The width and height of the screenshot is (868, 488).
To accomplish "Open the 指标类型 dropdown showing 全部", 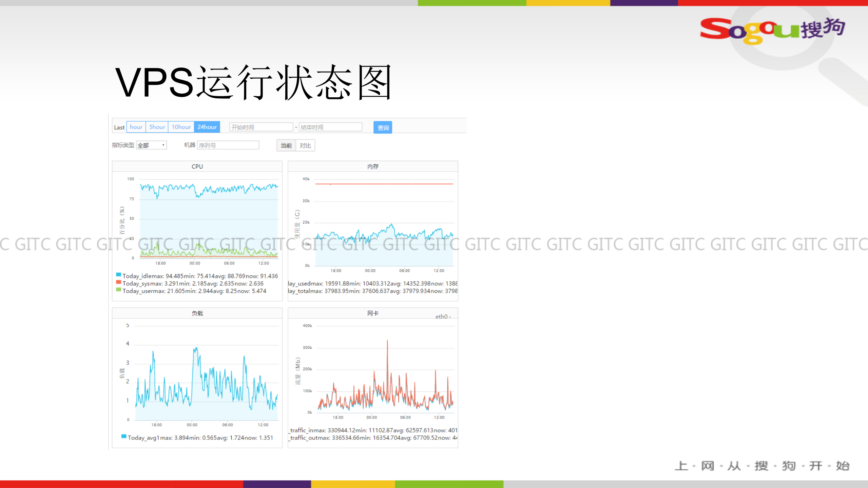I will tap(151, 145).
